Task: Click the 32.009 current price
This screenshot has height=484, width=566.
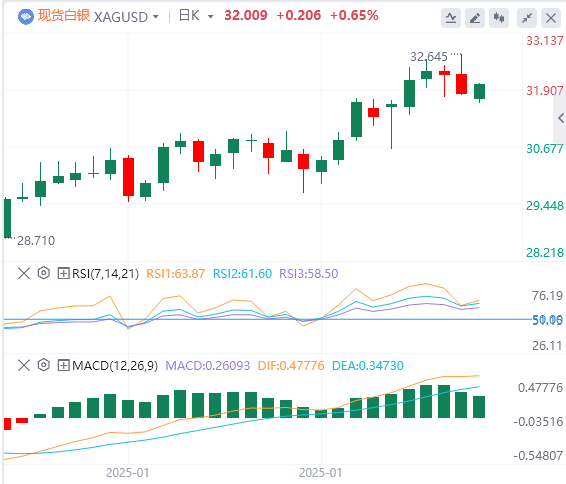Action: click(246, 16)
